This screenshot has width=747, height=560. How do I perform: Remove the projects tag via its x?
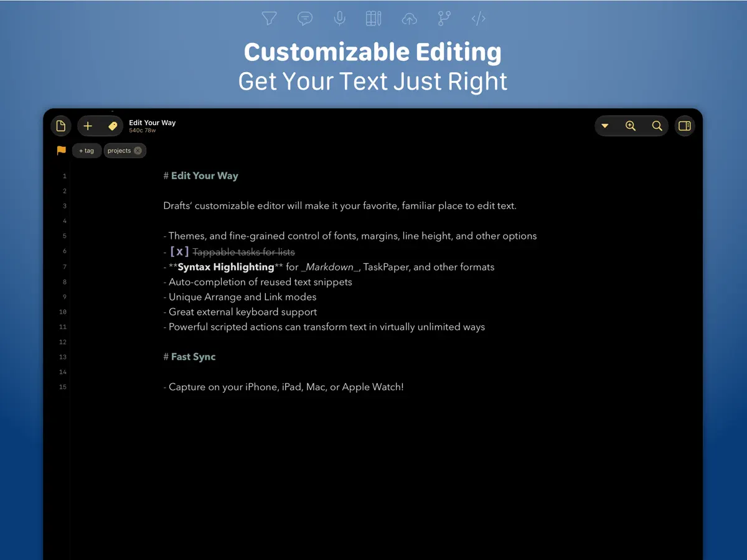138,151
